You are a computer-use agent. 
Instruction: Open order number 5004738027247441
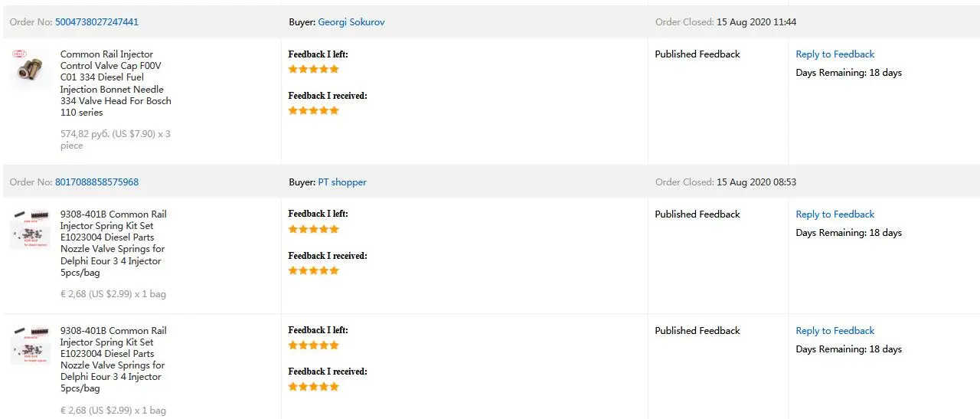(96, 22)
